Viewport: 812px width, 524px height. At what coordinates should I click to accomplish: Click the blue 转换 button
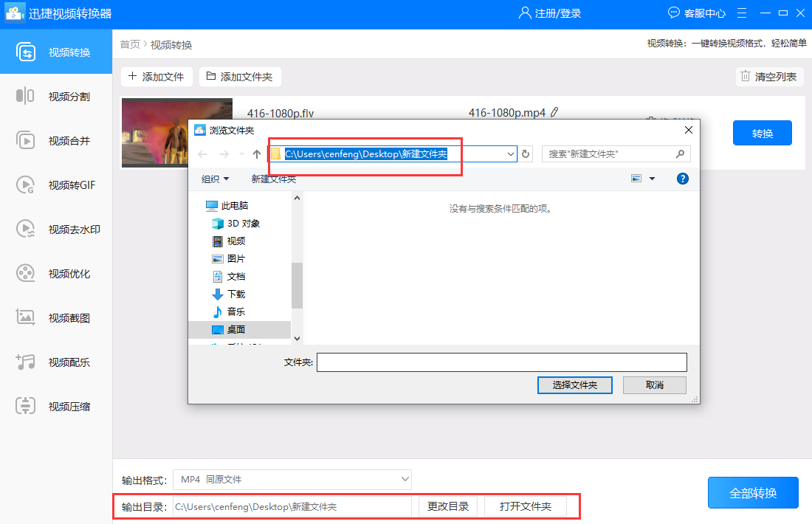pyautogui.click(x=762, y=133)
